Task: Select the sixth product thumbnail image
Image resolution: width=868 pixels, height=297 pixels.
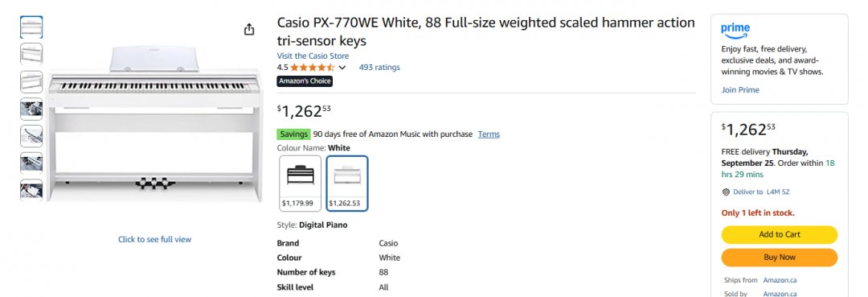Action: pos(31,163)
